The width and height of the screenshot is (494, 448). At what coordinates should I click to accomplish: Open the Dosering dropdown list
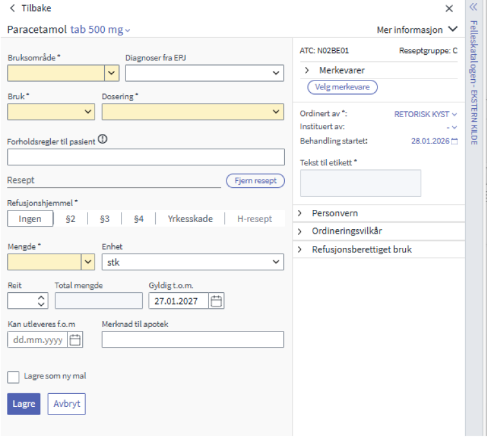point(277,112)
